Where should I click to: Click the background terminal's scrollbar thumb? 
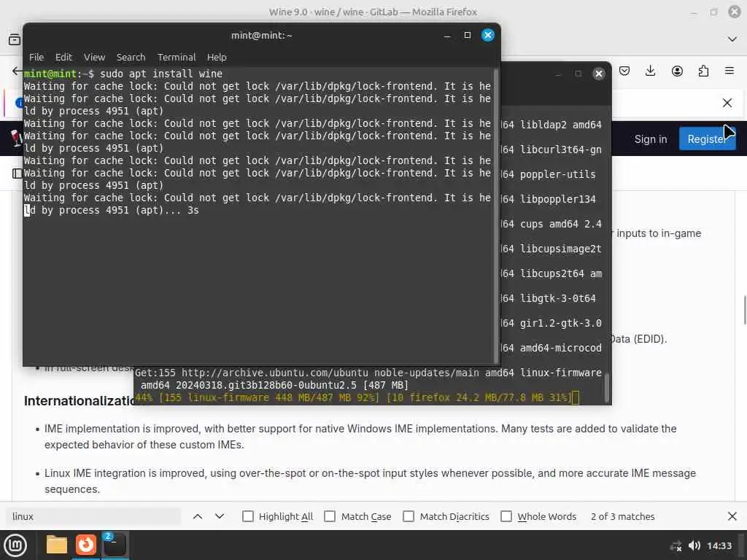point(606,388)
